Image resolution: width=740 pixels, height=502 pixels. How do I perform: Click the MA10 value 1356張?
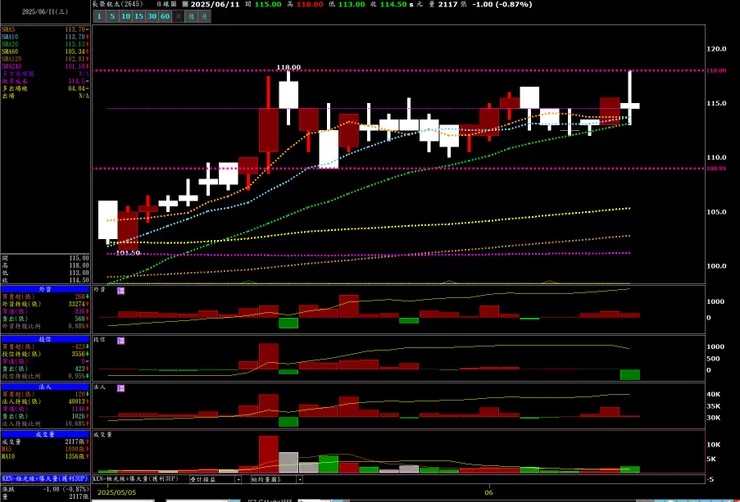pos(76,456)
